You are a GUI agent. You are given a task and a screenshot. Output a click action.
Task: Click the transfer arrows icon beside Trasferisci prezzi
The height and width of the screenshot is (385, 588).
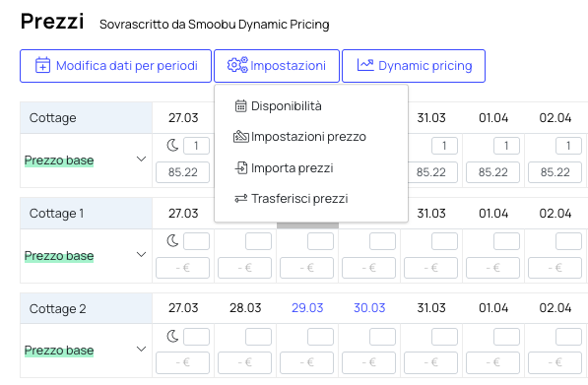(240, 198)
